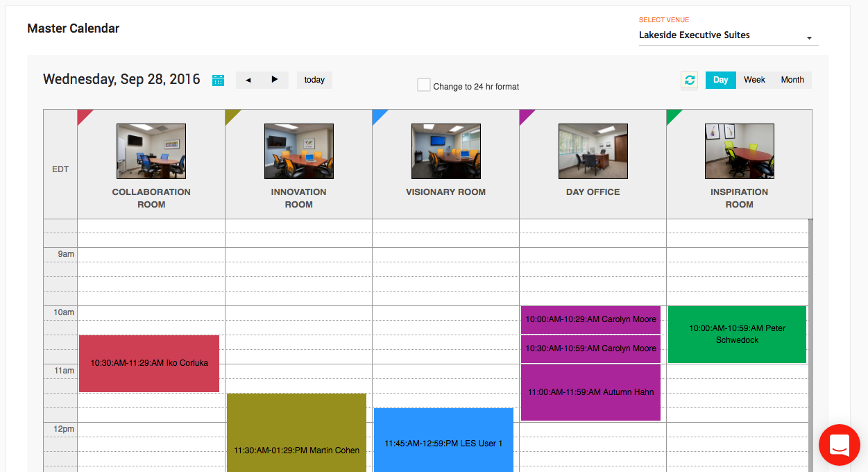868x472 pixels.
Task: Click the Master Calendar heading
Action: [73, 28]
